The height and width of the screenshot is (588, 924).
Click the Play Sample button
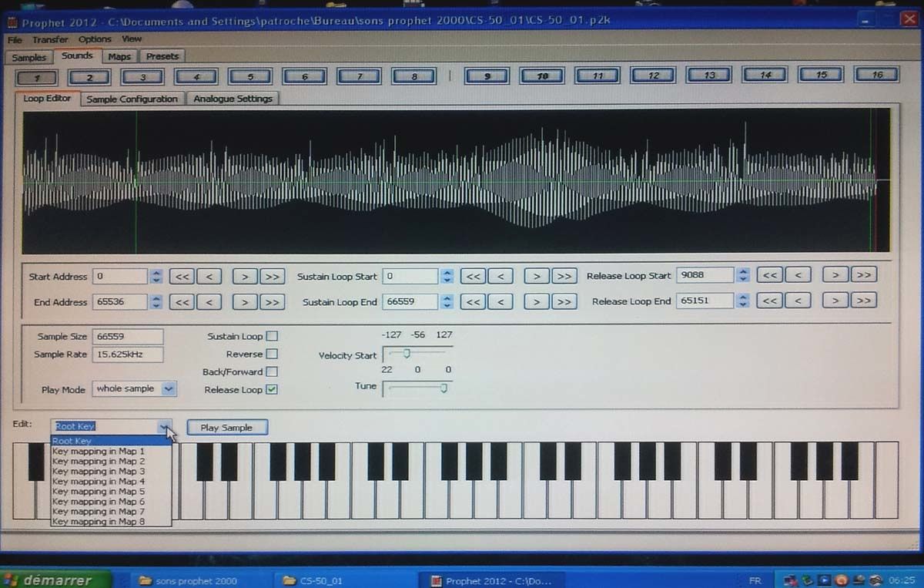(226, 428)
